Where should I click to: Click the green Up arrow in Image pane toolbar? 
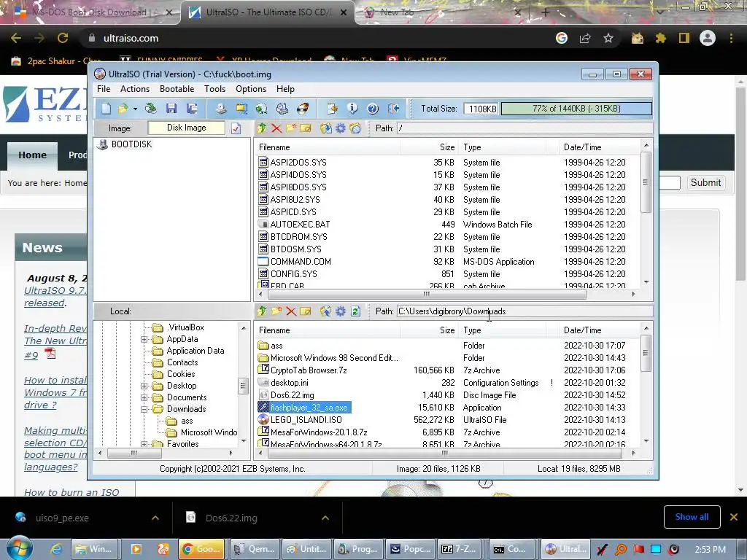[x=262, y=128]
